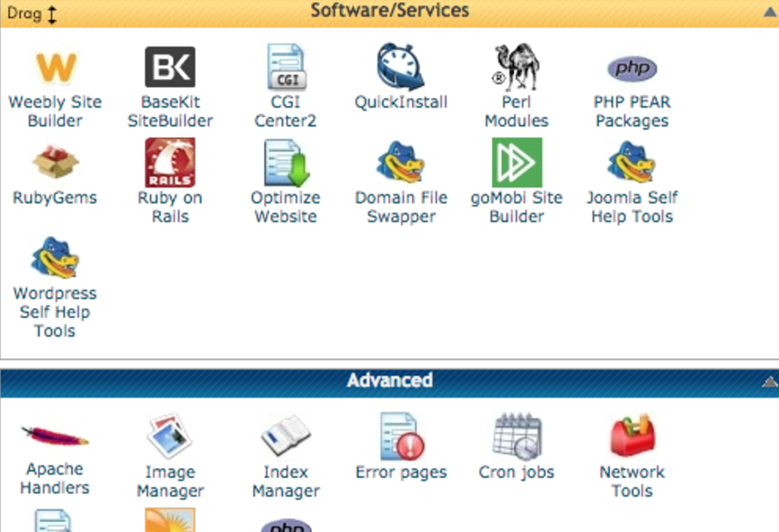Open Domain File Swapper icon
The height and width of the screenshot is (532, 779).
400,163
